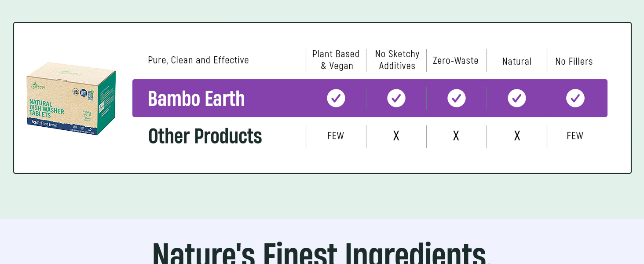The height and width of the screenshot is (264, 644).
Task: Click FEW under No Fillers
Action: 575,136
